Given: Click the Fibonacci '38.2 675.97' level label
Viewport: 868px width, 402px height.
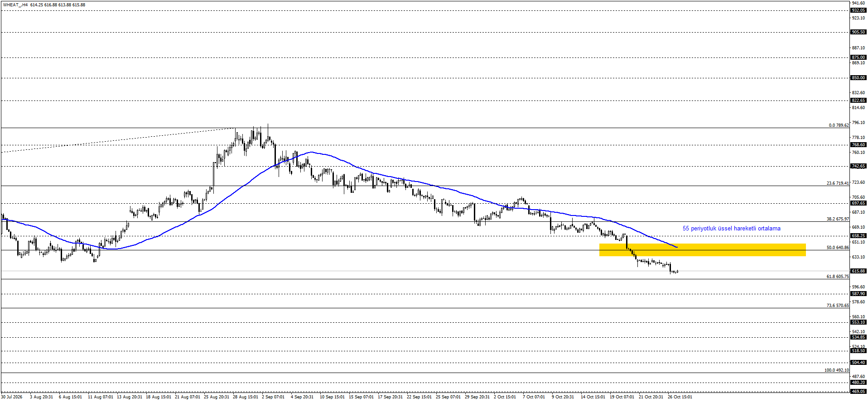Looking at the screenshot, I should coord(838,219).
